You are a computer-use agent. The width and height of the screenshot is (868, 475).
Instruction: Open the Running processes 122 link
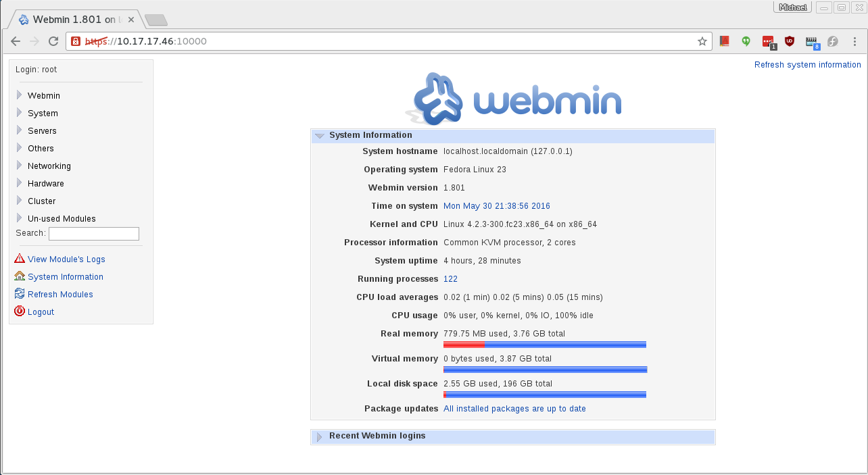tap(450, 279)
